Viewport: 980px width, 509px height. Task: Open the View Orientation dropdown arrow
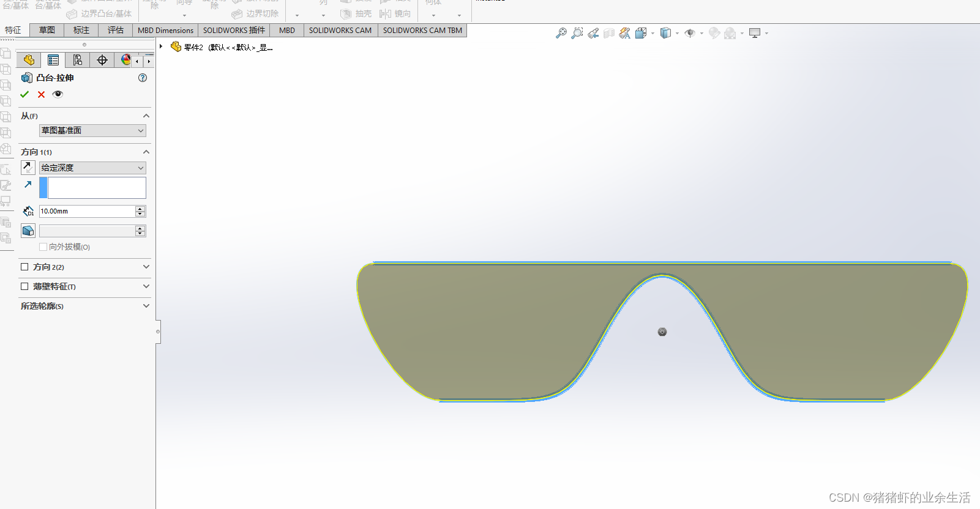pos(653,34)
